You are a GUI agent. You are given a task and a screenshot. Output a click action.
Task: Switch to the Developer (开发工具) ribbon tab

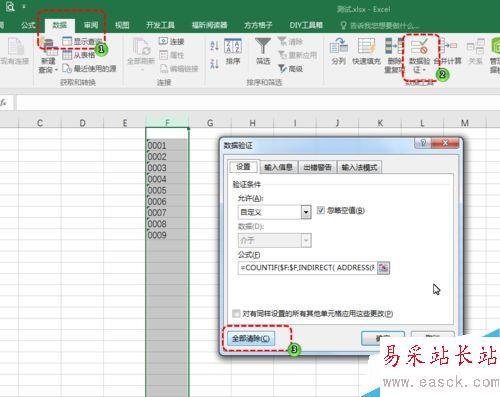pyautogui.click(x=160, y=25)
